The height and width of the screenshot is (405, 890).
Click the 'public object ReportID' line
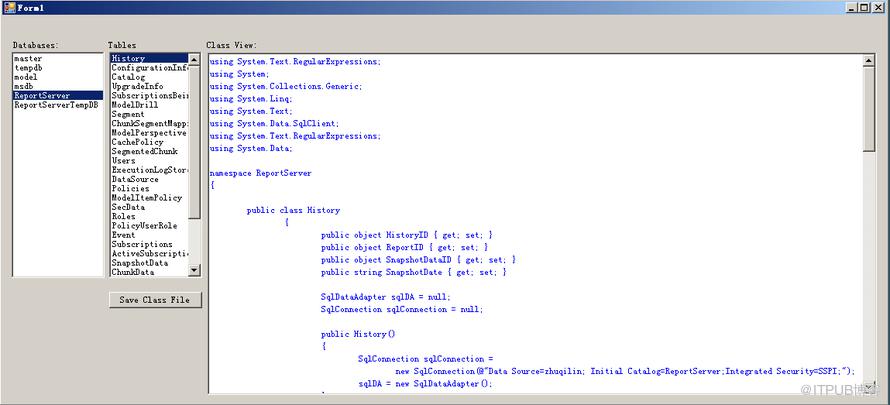point(405,247)
